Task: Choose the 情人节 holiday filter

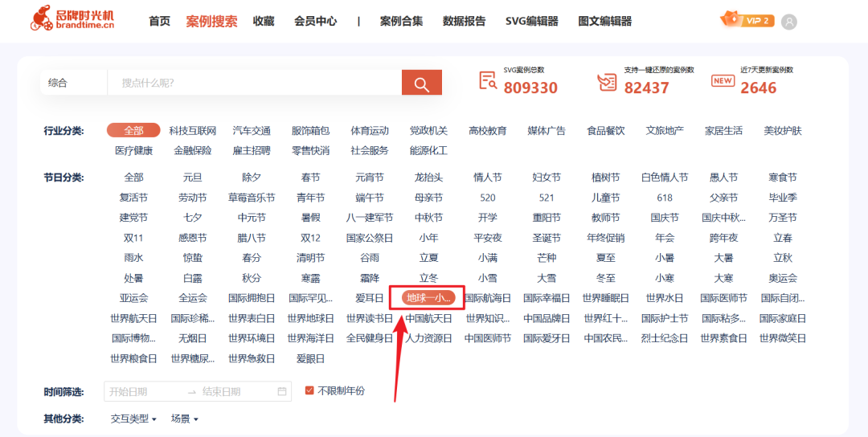Action: click(x=488, y=178)
